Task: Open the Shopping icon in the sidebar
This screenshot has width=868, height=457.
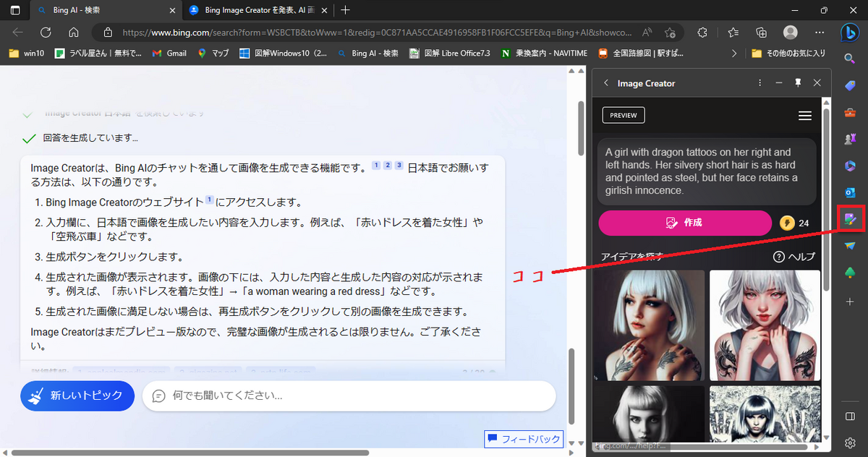Action: [x=849, y=85]
